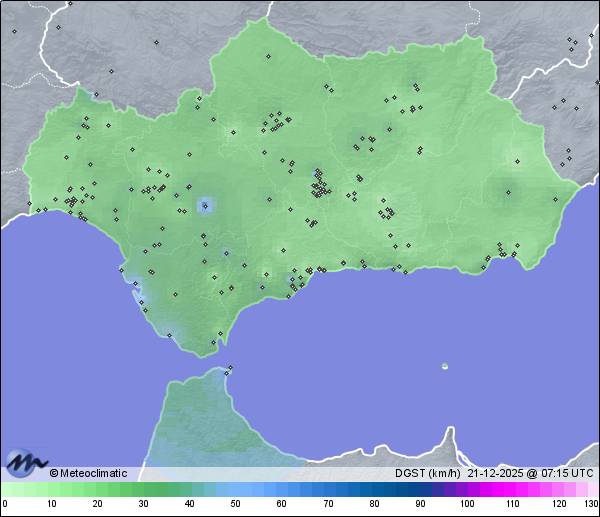This screenshot has width=600, height=517.
Task: Select the 130 label at scale end
Action: click(591, 504)
